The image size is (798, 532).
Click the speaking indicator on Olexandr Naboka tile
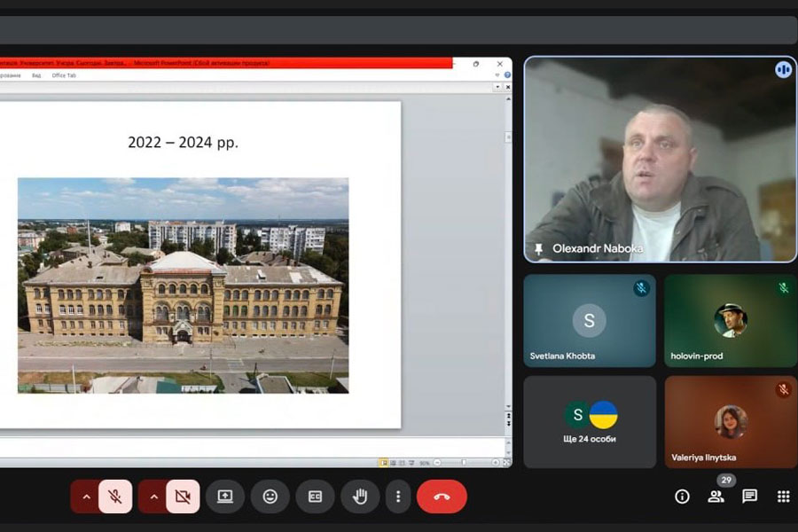pyautogui.click(x=783, y=70)
